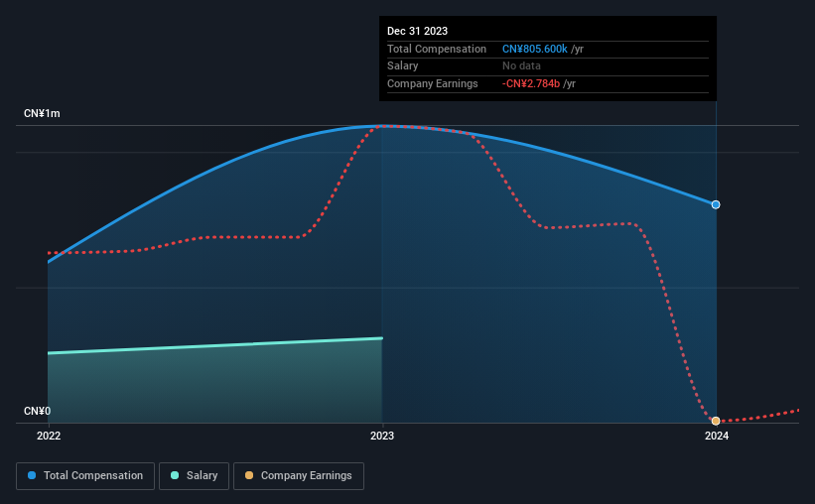This screenshot has width=815, height=504.
Task: Click the CN¥1m y-axis label
Action: [42, 113]
